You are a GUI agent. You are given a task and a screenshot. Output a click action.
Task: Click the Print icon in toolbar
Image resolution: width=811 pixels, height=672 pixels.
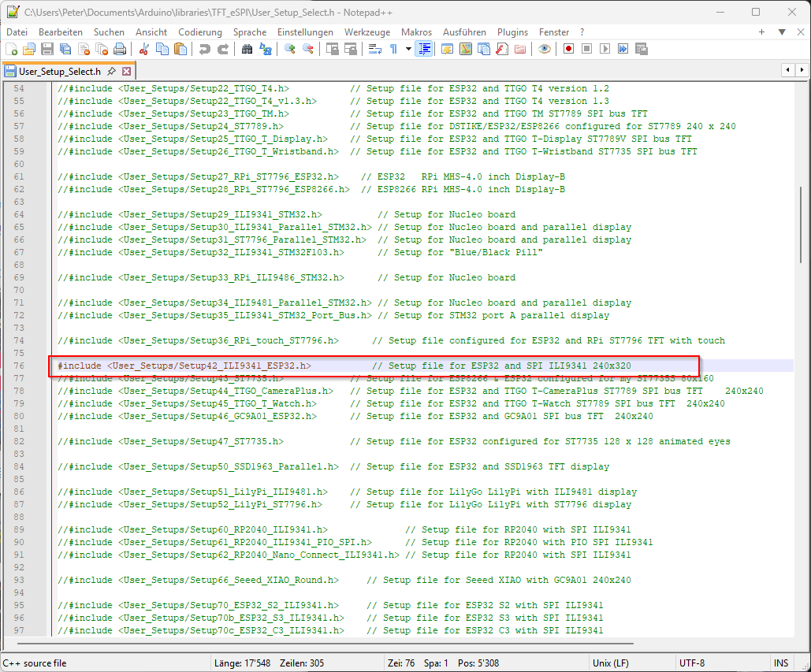pyautogui.click(x=120, y=49)
